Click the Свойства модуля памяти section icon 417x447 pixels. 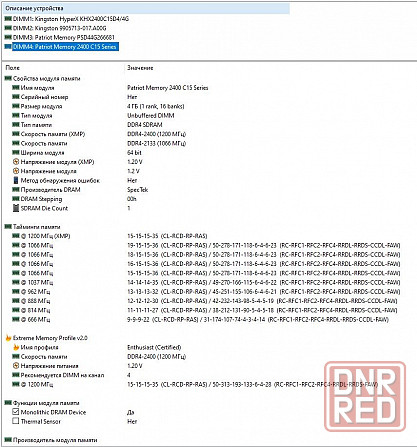tap(8, 78)
